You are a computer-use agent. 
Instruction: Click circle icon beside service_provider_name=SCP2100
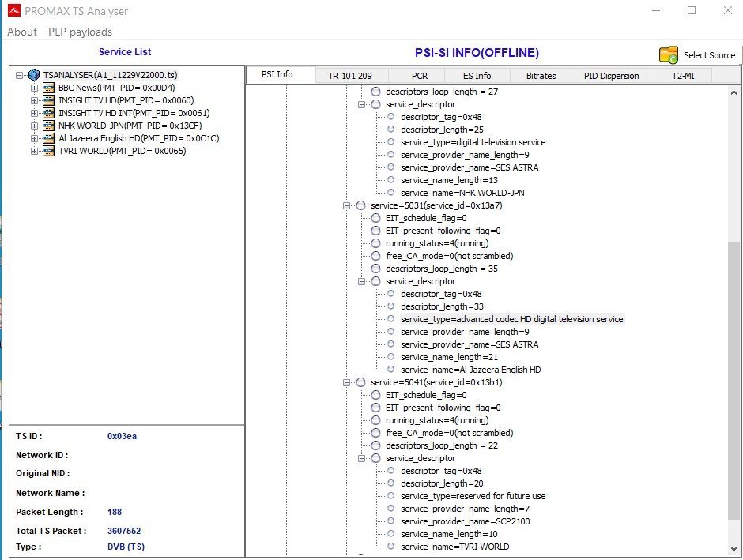point(391,521)
